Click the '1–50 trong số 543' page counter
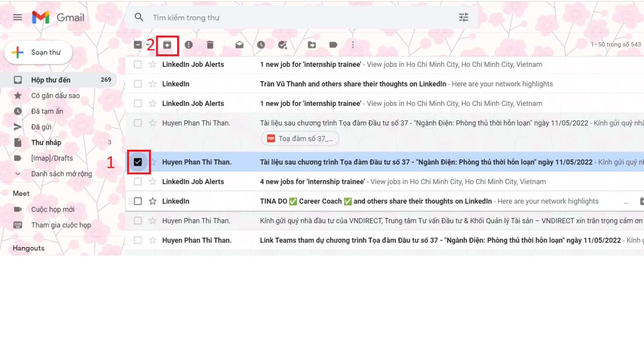 616,45
